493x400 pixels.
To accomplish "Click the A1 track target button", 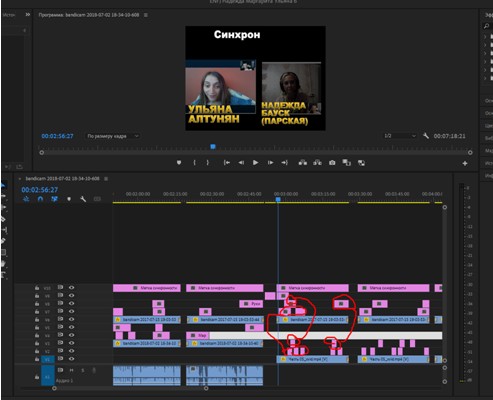I will click(47, 375).
